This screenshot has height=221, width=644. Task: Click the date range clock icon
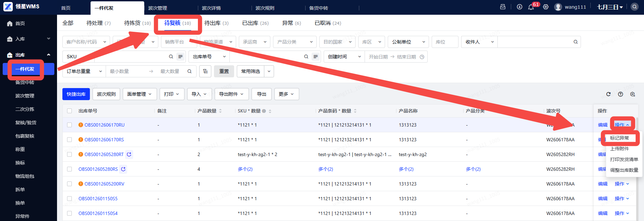point(422,57)
